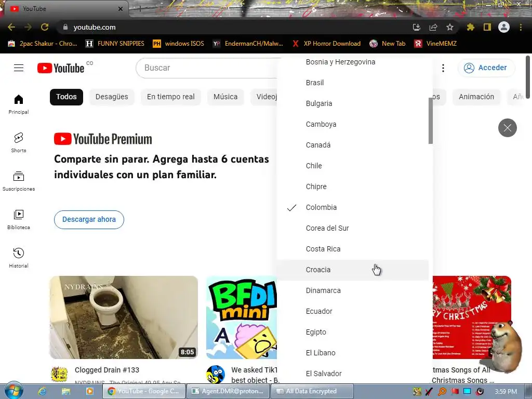Select the Todos filter chip
532x399 pixels.
[66, 97]
